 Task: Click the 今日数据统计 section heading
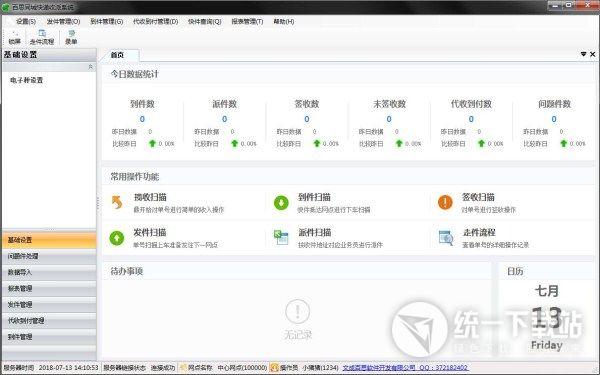134,74
